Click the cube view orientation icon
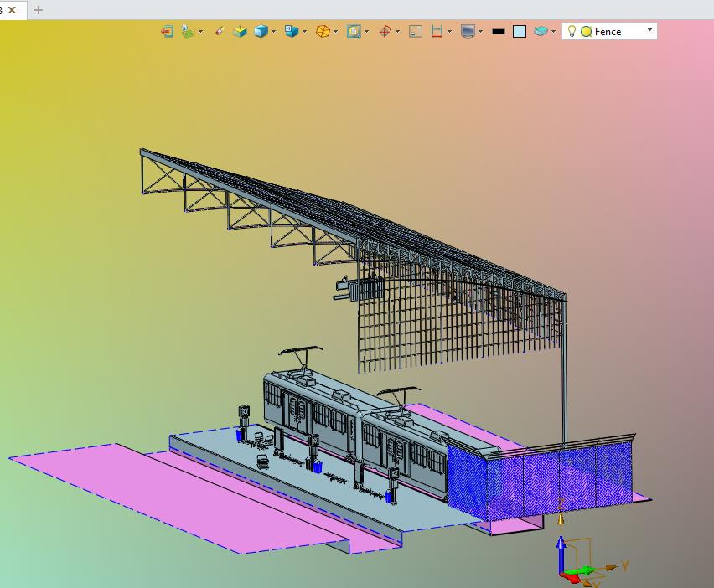Screen dimensions: 714x588 tap(292, 31)
